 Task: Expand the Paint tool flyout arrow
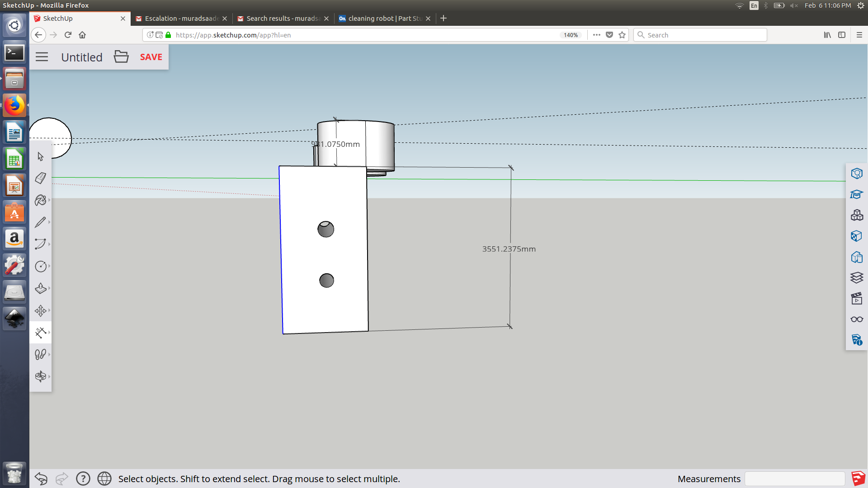[x=49, y=200]
